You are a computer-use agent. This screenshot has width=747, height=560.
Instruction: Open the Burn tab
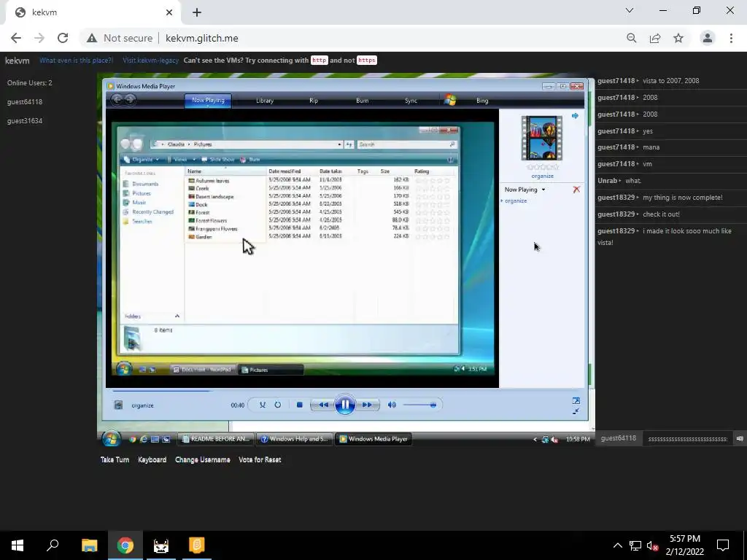(x=362, y=101)
